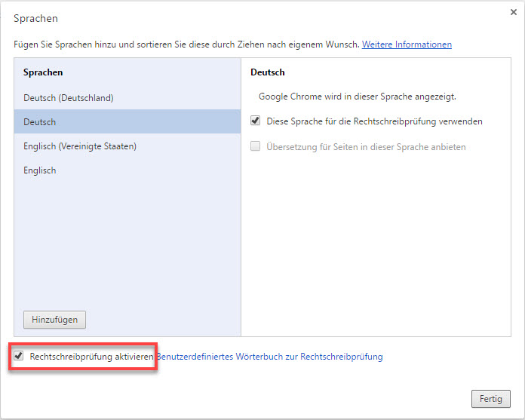Screen dimensions: 525x420
Task: Click the Fertig button
Action: (491, 399)
